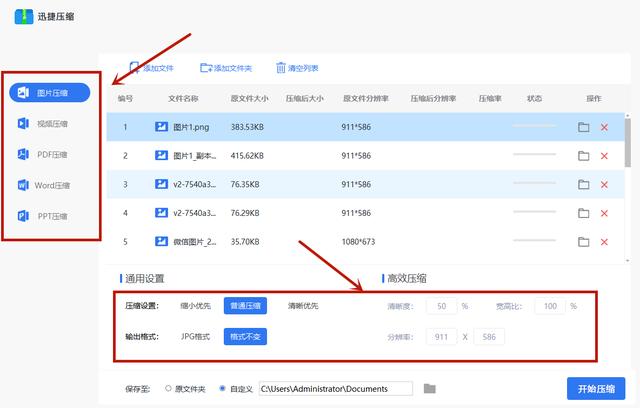Open folder for row 2 file

click(x=584, y=156)
